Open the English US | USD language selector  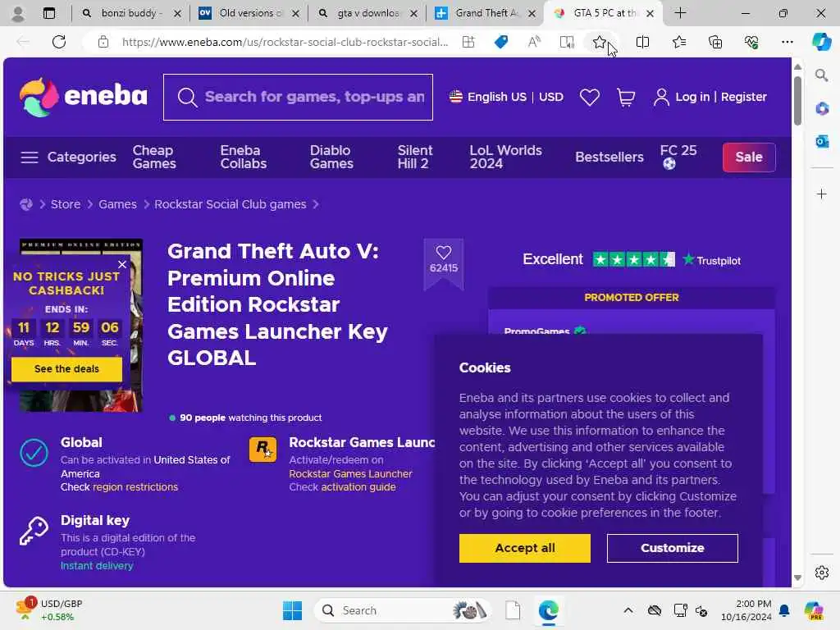point(506,97)
